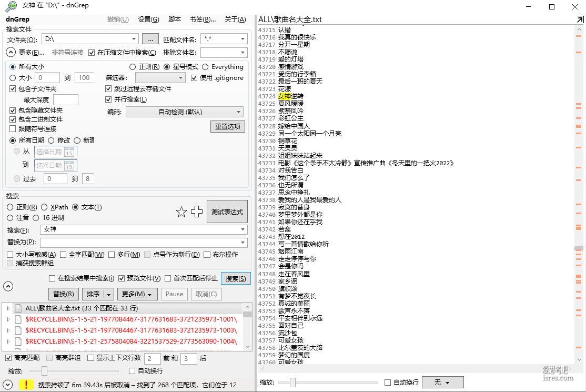This screenshot has width=586, height=392.
Task: Toggle preview pane 自动换行 checkbox
Action: 388,383
